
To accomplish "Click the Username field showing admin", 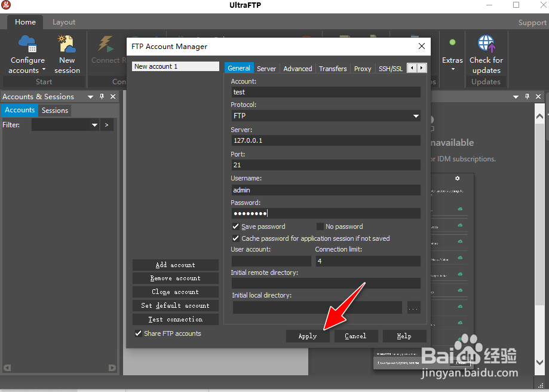I will [326, 190].
